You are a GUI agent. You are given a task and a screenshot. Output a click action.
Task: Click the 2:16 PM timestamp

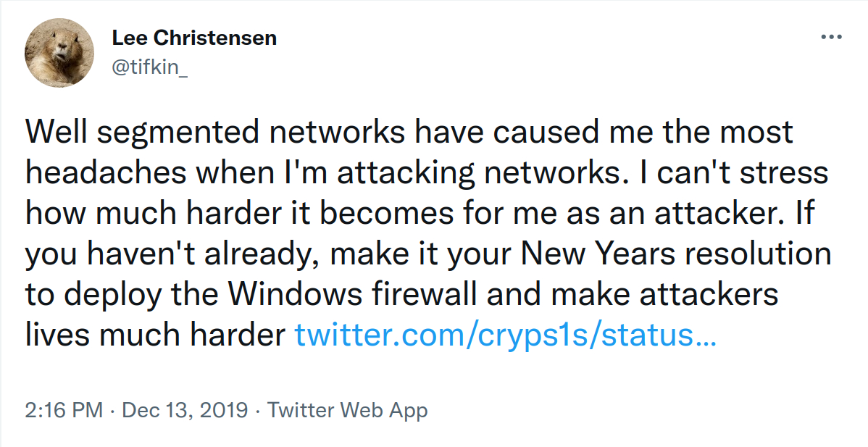pos(64,410)
